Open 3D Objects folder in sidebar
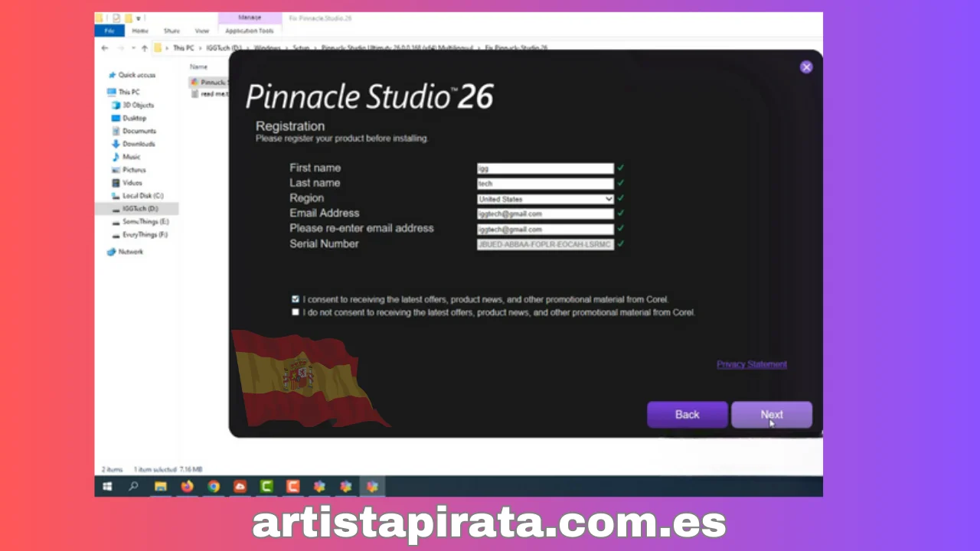 click(132, 105)
